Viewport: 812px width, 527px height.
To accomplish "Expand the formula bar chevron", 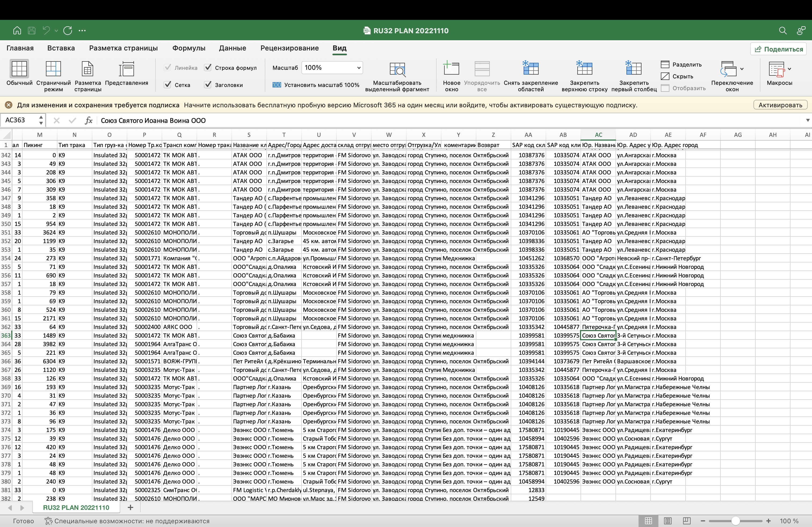I will tap(808, 120).
